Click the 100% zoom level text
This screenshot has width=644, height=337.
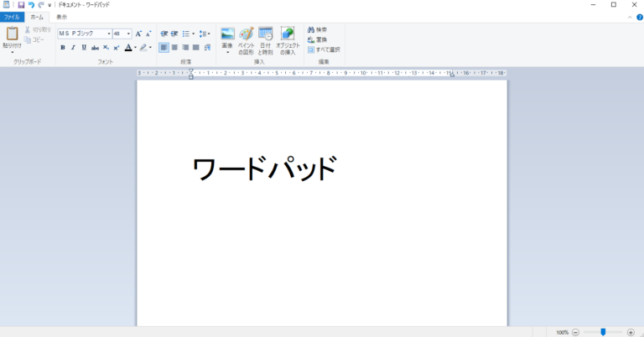click(x=563, y=333)
